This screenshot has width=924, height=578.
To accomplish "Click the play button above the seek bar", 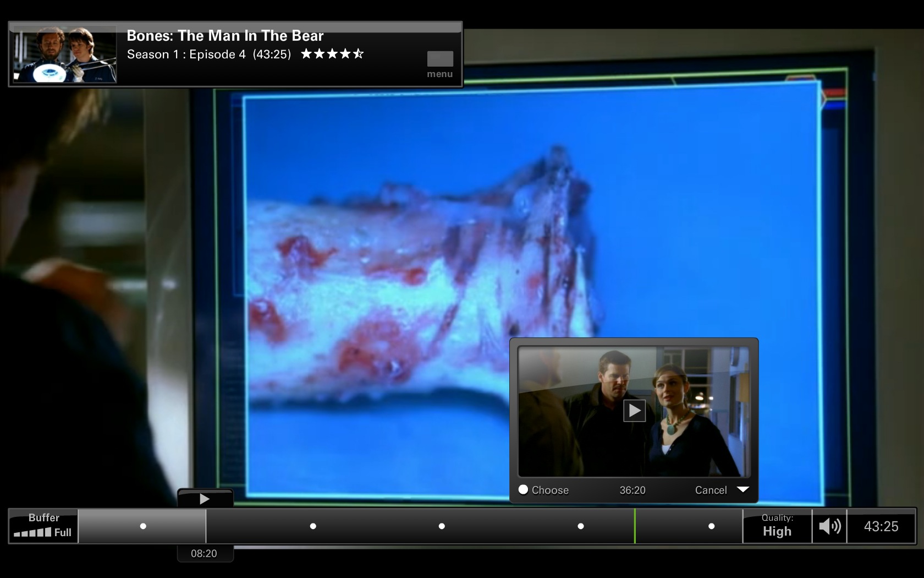I will 205,499.
